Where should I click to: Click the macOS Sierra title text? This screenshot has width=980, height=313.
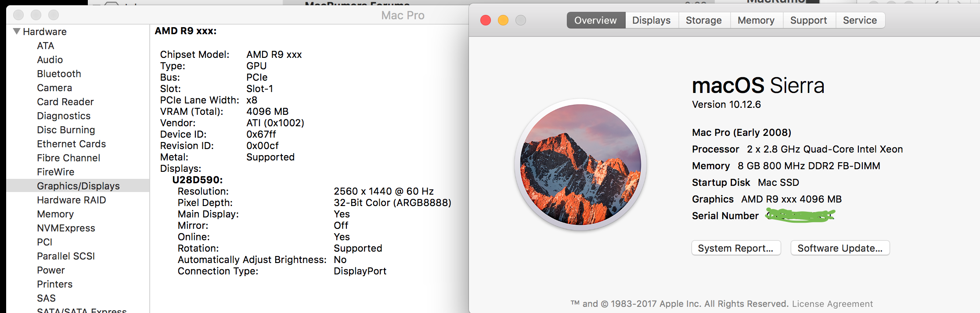tap(758, 85)
